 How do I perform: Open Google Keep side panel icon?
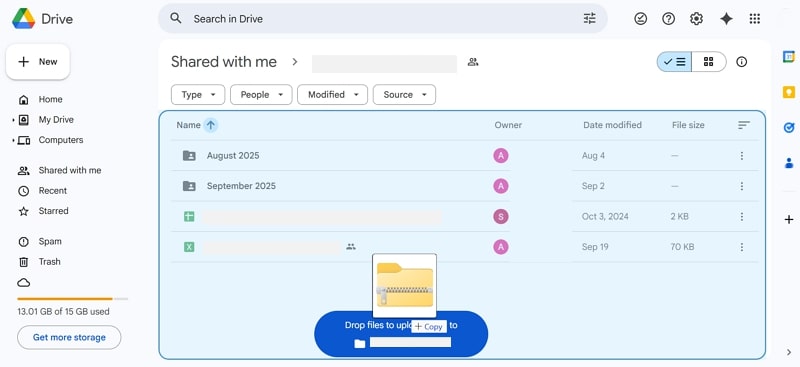point(789,92)
